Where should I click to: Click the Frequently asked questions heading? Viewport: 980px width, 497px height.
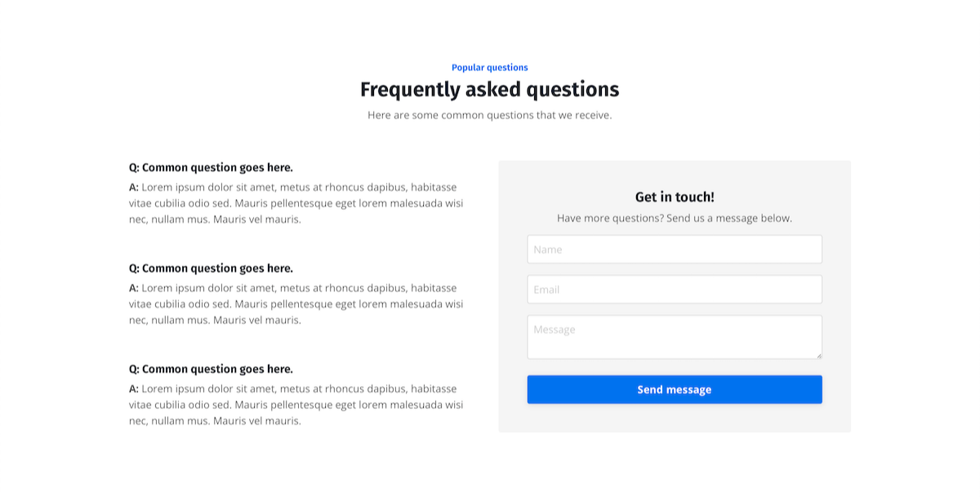(x=489, y=90)
